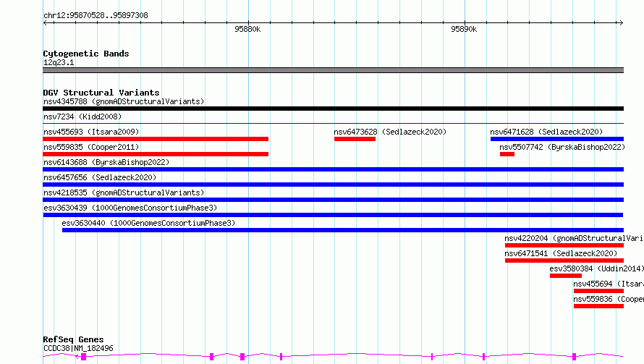Select variant nsv4345788 (gnomADStructuralVariants) label
This screenshot has height=364, width=644.
[x=124, y=101]
